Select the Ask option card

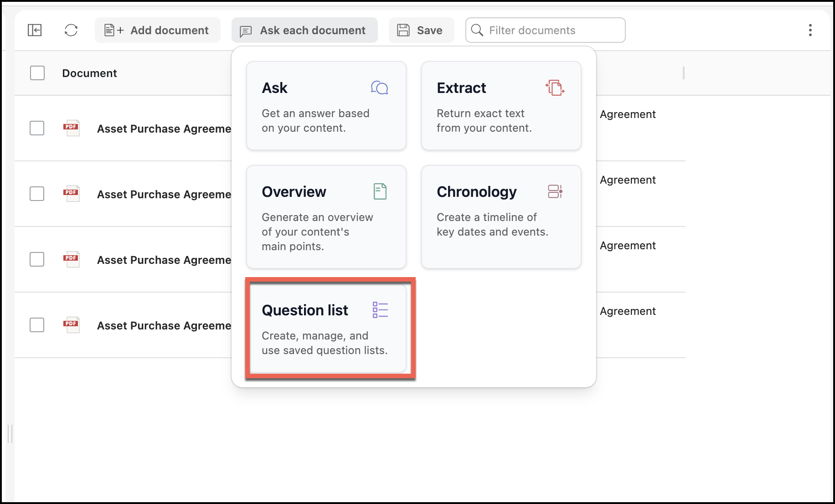pyautogui.click(x=326, y=106)
